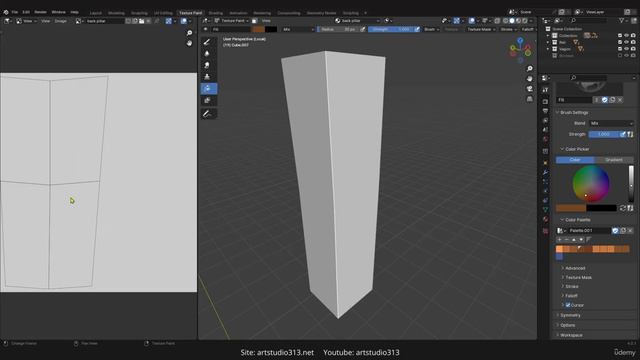Open the File menu
Image resolution: width=640 pixels, height=360 pixels.
15,12
